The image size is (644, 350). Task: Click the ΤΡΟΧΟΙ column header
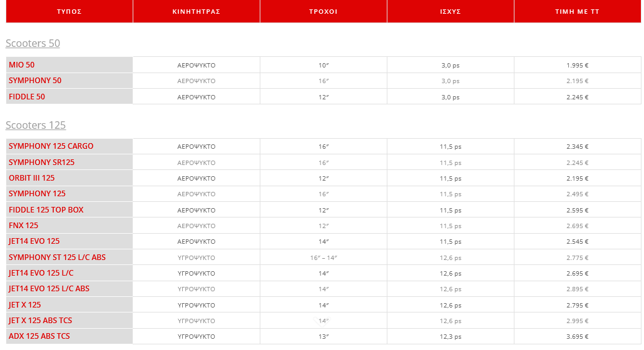coord(323,11)
